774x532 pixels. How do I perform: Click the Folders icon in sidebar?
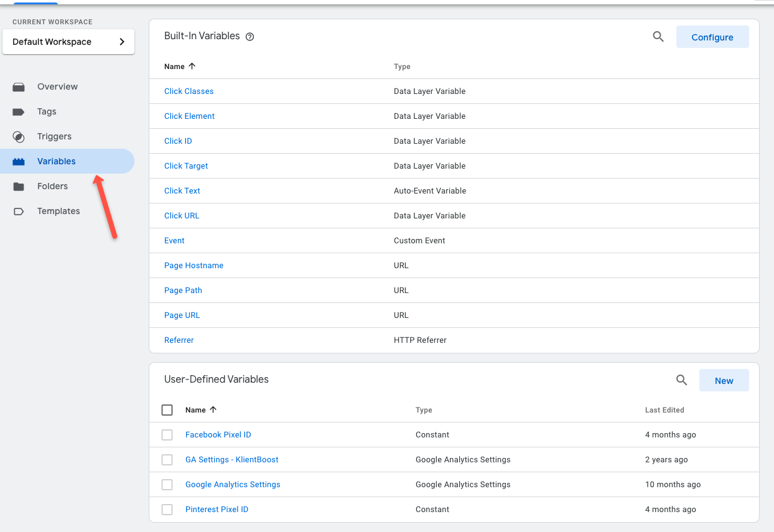click(19, 186)
